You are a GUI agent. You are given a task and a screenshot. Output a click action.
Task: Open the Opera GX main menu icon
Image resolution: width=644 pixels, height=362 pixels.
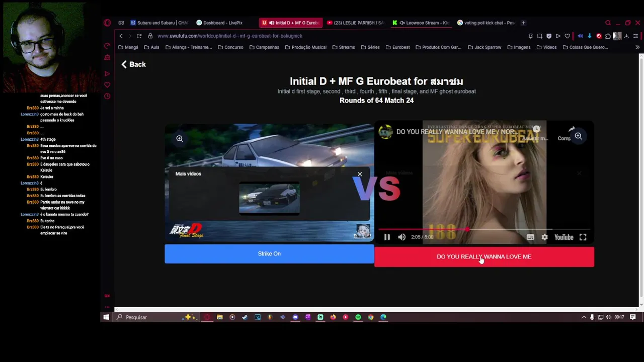coord(107,23)
